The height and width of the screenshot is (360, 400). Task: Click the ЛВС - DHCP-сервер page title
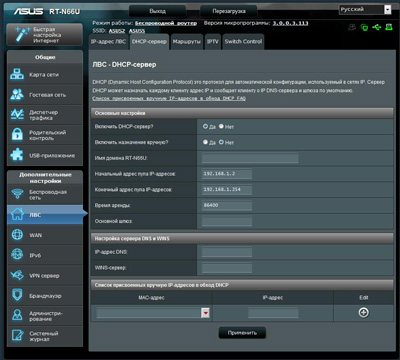(x=124, y=64)
